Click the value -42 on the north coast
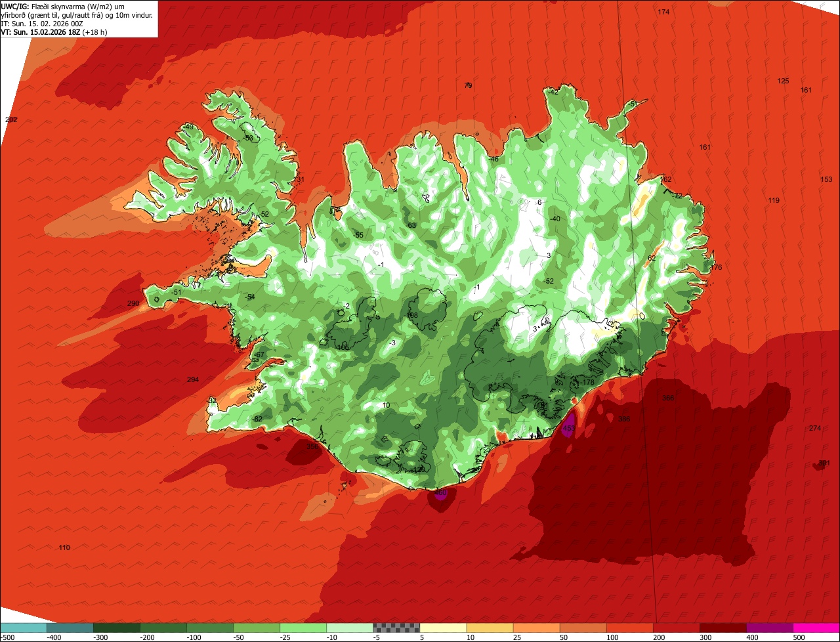Image resolution: width=840 pixels, height=642 pixels. [x=553, y=92]
